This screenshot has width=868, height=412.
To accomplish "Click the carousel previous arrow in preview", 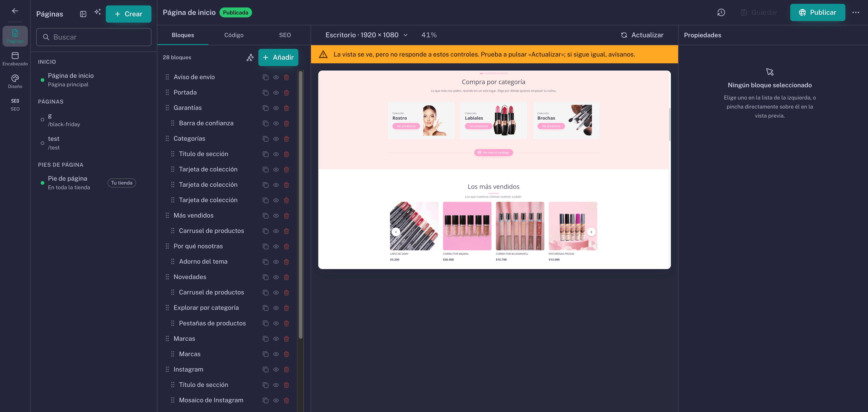I will (396, 232).
